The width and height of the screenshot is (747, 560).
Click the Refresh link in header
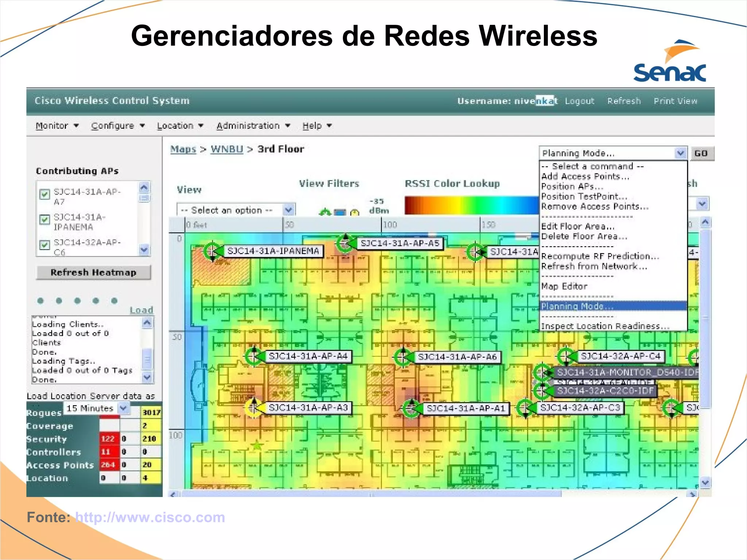[x=624, y=101]
